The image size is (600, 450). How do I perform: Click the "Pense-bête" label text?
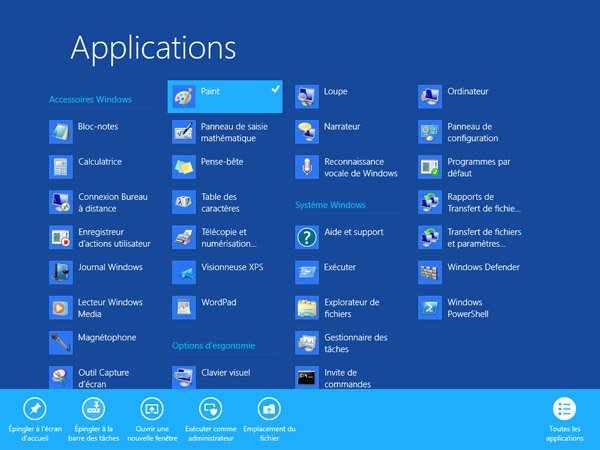pos(222,161)
